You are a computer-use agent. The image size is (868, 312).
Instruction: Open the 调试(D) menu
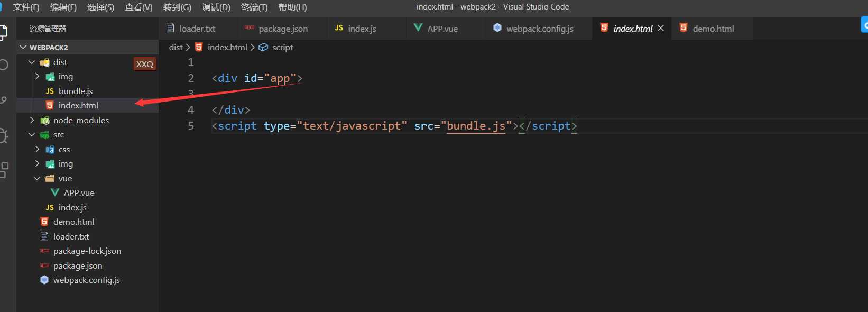pyautogui.click(x=216, y=7)
